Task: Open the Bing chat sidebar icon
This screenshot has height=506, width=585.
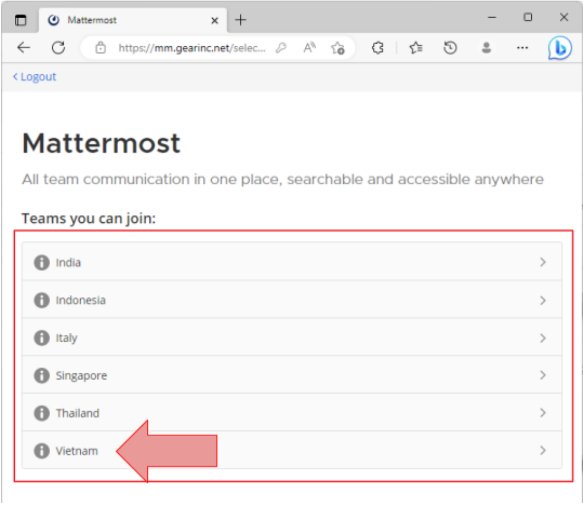Action: pos(560,48)
